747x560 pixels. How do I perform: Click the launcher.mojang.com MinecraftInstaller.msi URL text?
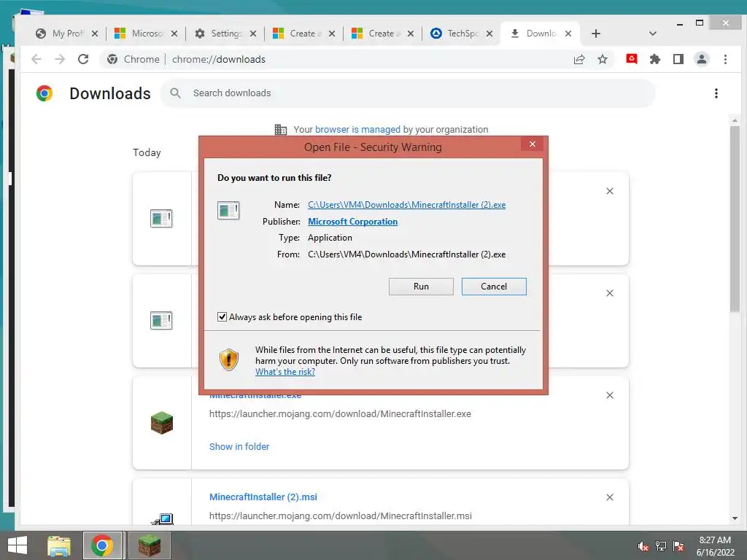click(x=341, y=516)
